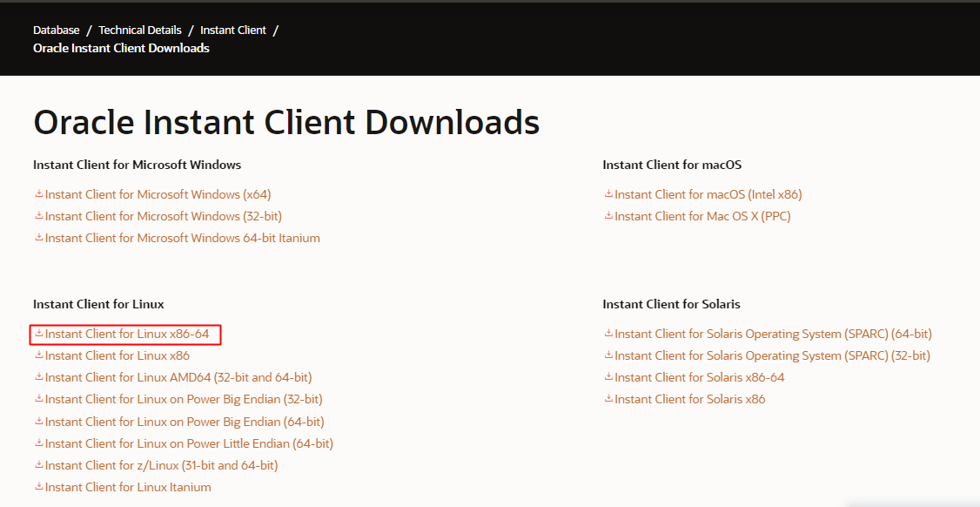Click download icon next to Solaris x86-64
Screen dimensions: 980x507
coord(607,377)
